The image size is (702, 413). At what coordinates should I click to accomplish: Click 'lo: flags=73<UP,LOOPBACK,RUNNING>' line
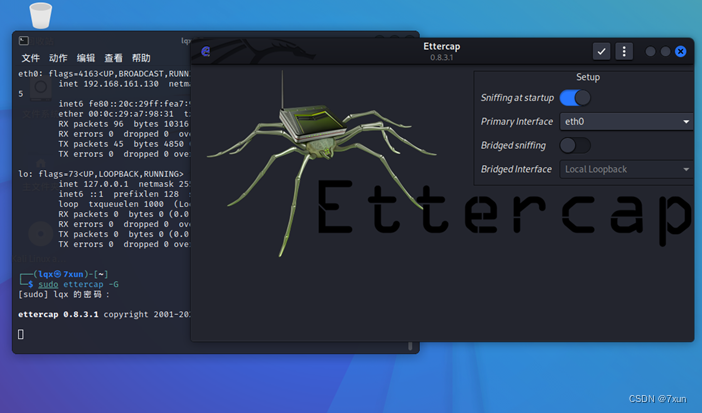coord(101,174)
